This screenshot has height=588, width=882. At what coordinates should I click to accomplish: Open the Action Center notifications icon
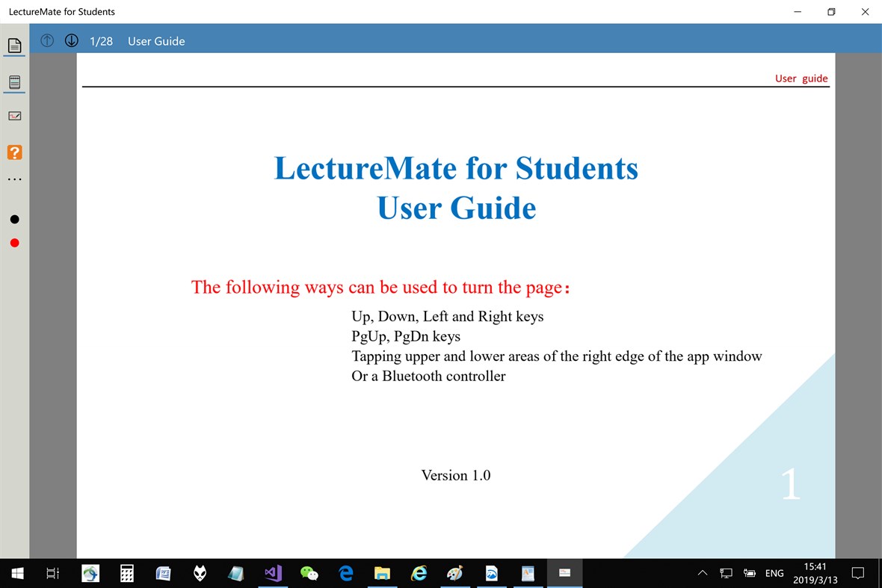click(x=858, y=573)
